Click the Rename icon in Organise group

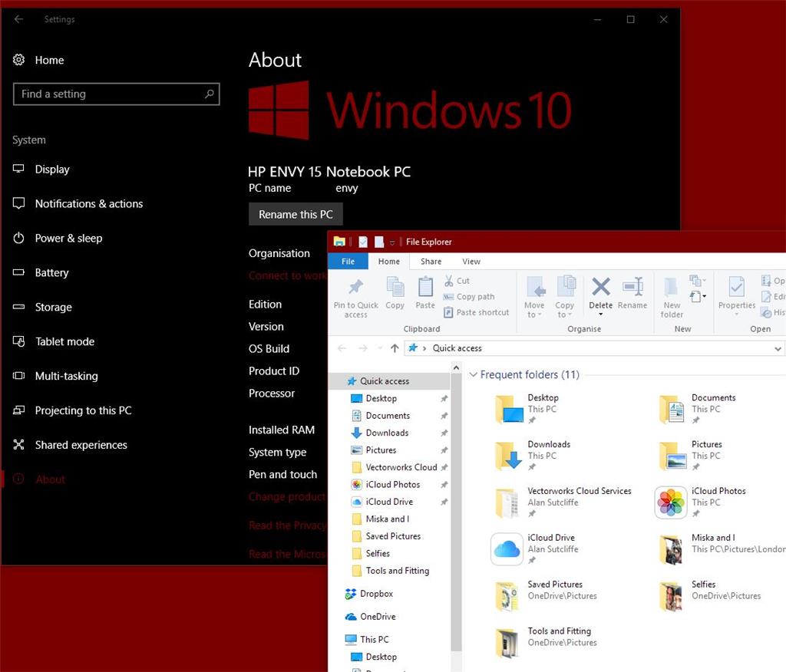point(632,287)
